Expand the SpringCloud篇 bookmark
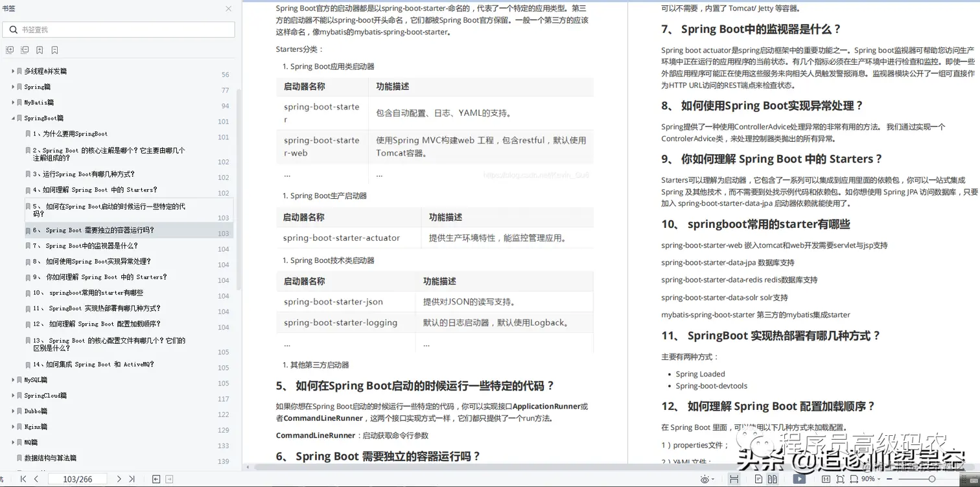The image size is (980, 487). pyautogui.click(x=12, y=395)
